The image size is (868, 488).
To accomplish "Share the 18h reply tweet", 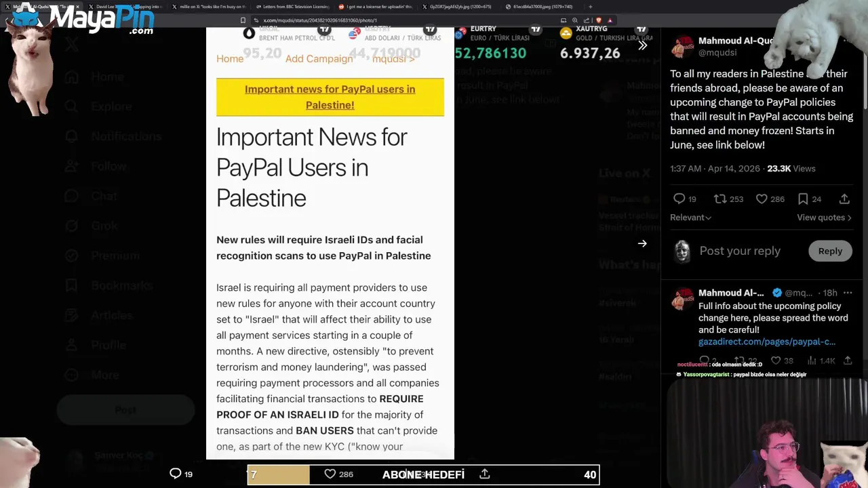I will 847,361.
